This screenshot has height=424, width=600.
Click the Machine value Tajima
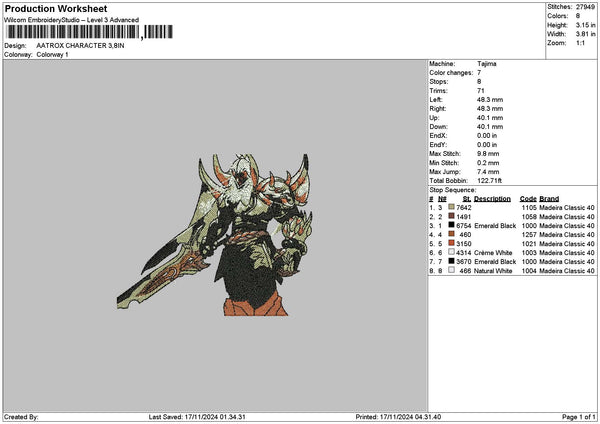coord(487,63)
